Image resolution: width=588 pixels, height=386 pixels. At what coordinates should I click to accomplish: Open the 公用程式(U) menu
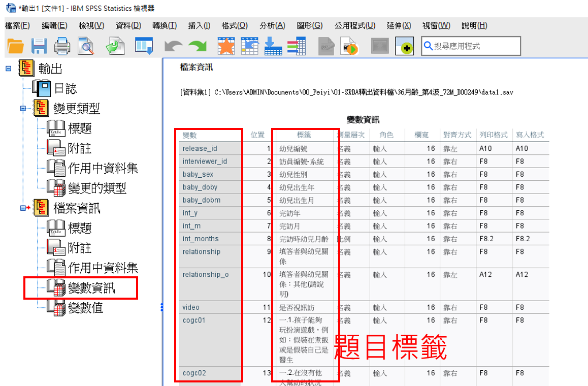[x=355, y=25]
